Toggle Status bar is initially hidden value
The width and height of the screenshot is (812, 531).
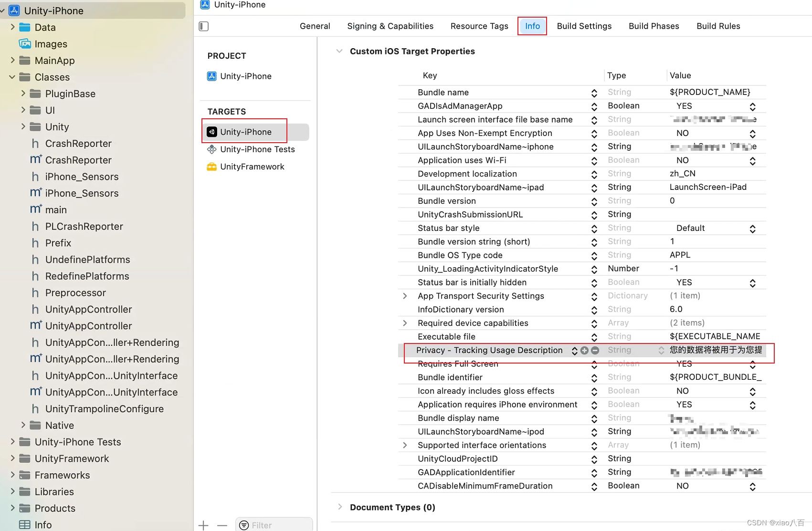click(x=753, y=283)
